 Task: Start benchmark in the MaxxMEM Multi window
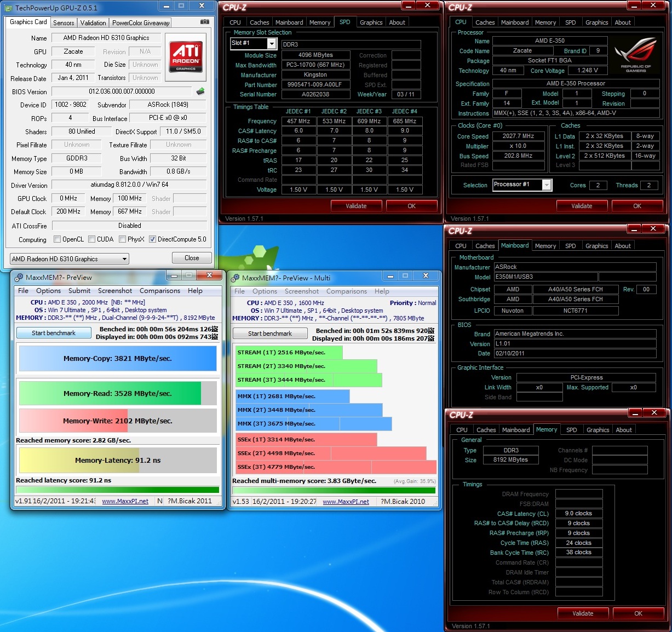pos(270,334)
